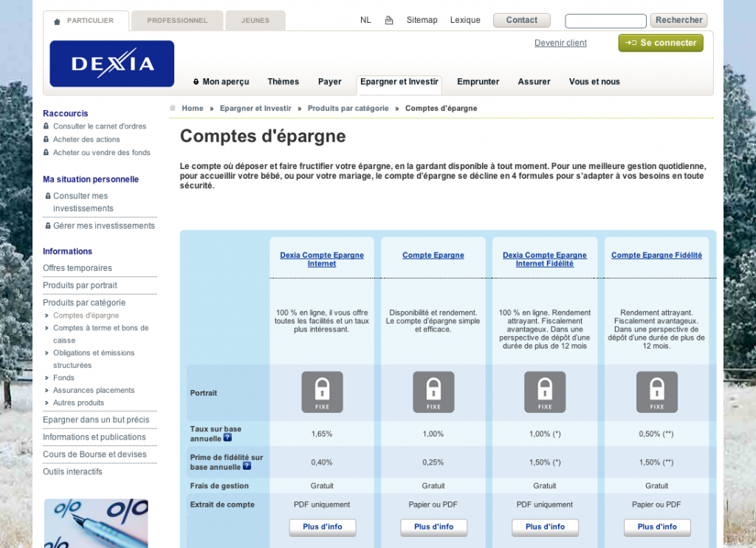Viewport: 756px width, 548px height.
Task: Select the Particulier tab
Action: [86, 21]
